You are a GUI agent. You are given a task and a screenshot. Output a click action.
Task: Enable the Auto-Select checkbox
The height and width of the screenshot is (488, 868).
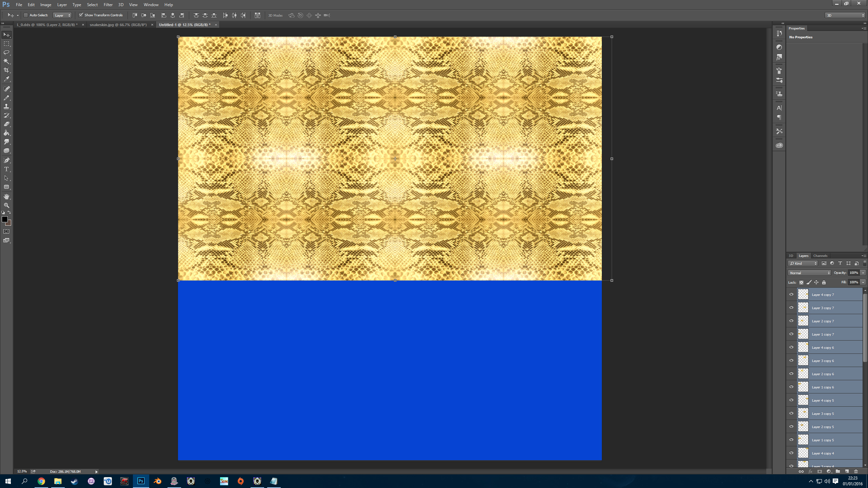pos(26,15)
